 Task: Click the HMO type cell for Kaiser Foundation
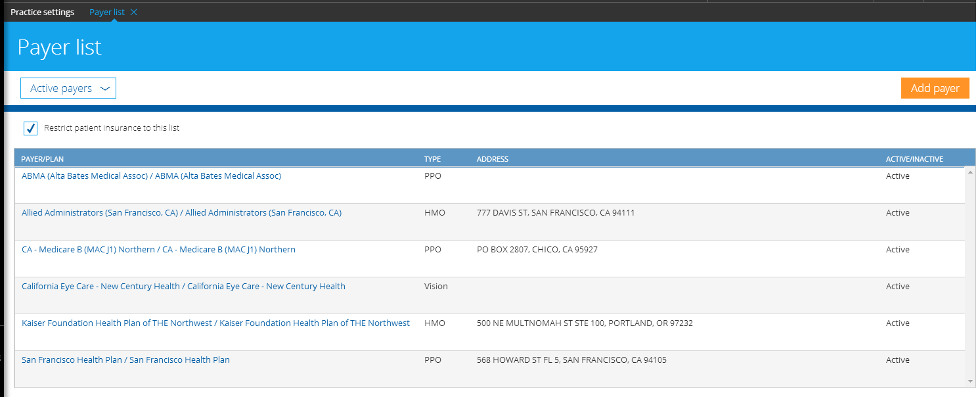[435, 323]
